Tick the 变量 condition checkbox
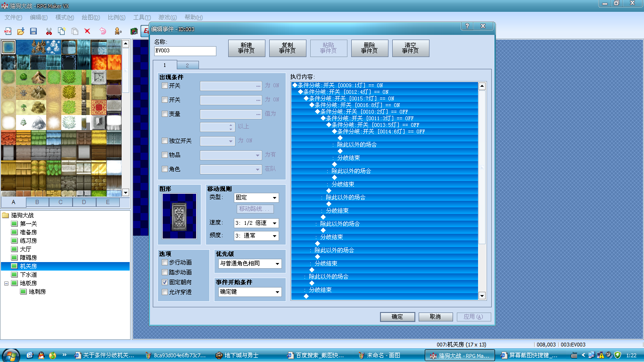This screenshot has height=362, width=644. 165,114
